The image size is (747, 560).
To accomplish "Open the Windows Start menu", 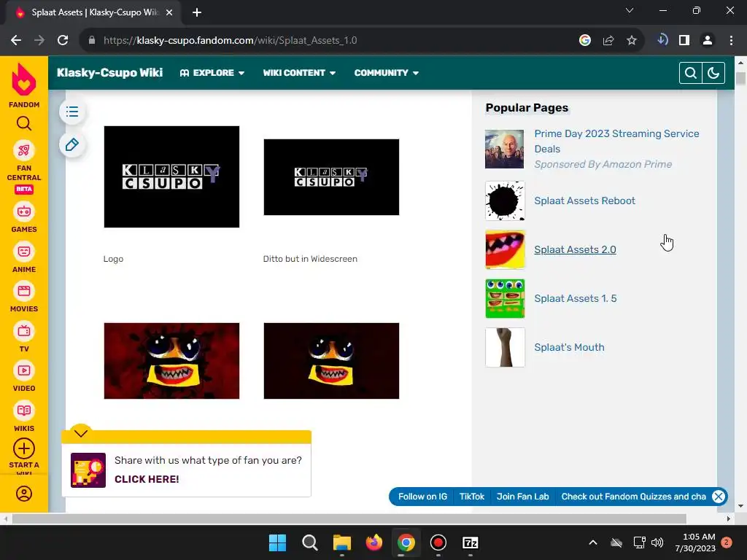I will 277,542.
